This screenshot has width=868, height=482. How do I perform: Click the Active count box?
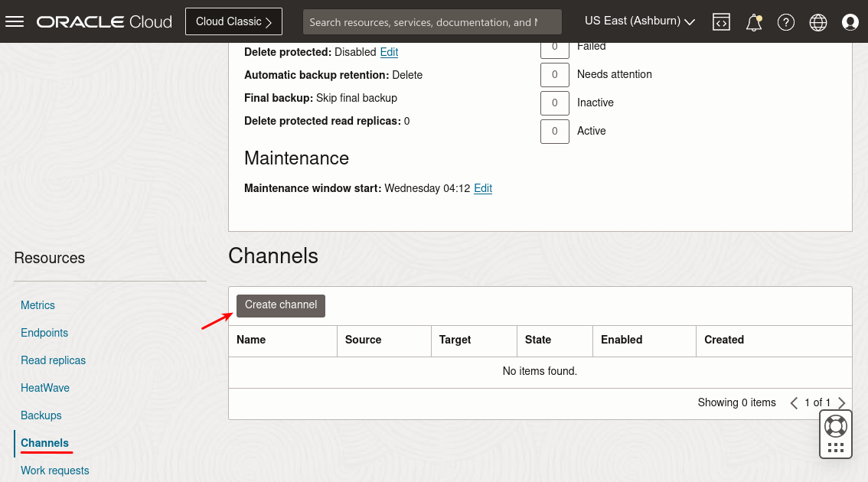(x=555, y=131)
